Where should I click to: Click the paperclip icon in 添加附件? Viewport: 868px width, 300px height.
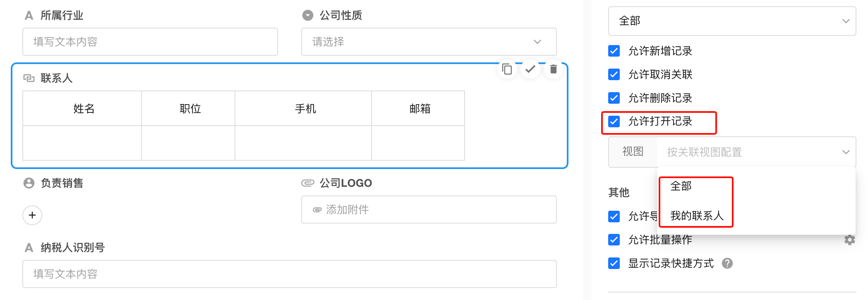coord(317,210)
